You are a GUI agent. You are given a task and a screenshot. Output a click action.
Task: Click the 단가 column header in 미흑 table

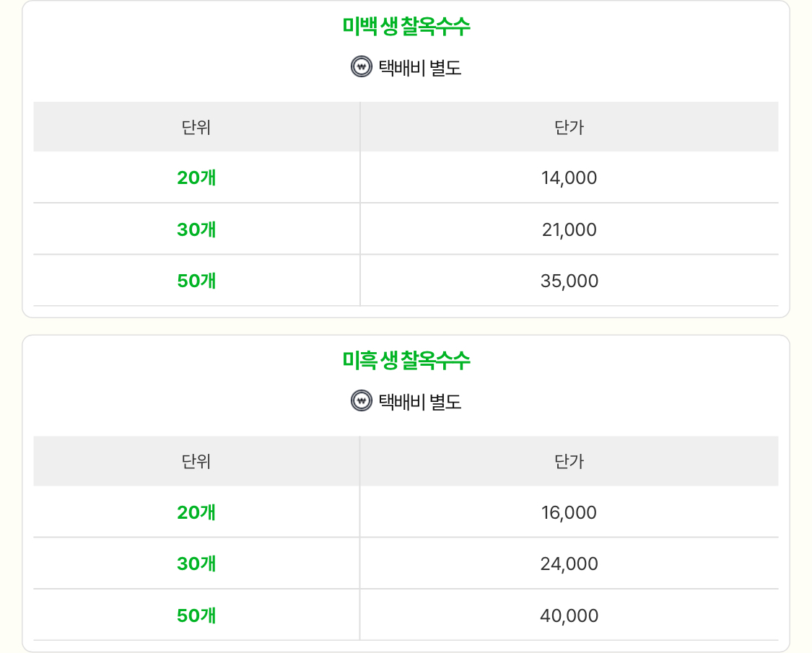[569, 461]
